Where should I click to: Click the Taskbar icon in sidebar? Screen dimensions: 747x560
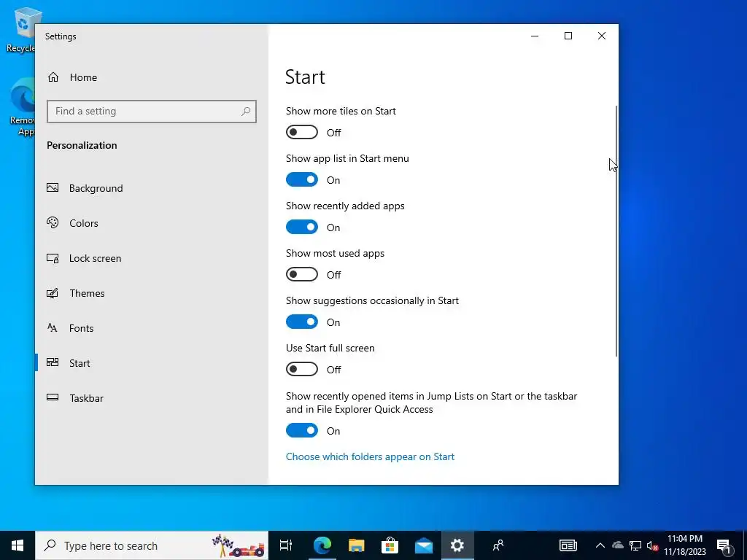point(53,397)
